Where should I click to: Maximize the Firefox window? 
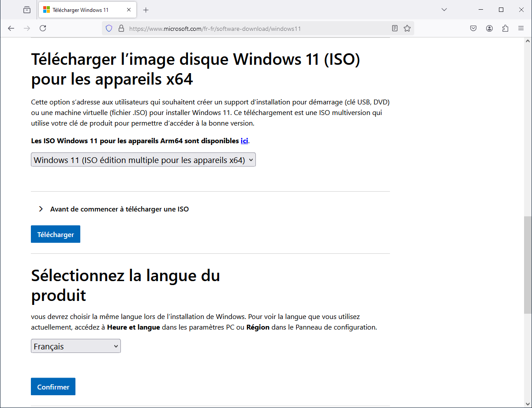click(x=501, y=10)
